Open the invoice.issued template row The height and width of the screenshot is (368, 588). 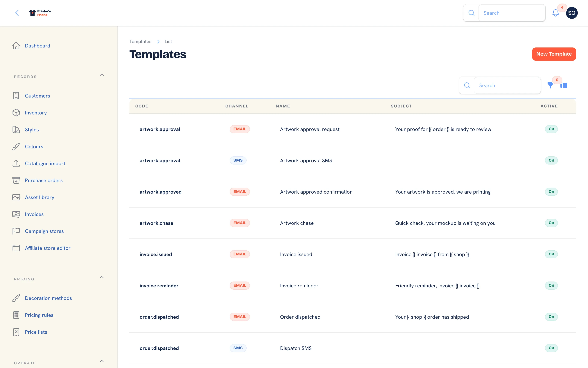click(x=353, y=254)
